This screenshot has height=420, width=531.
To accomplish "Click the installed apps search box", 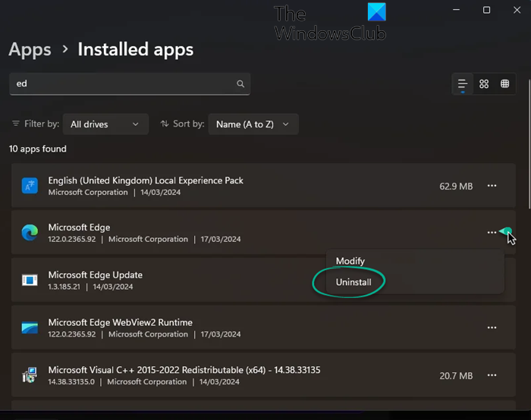I will [130, 83].
